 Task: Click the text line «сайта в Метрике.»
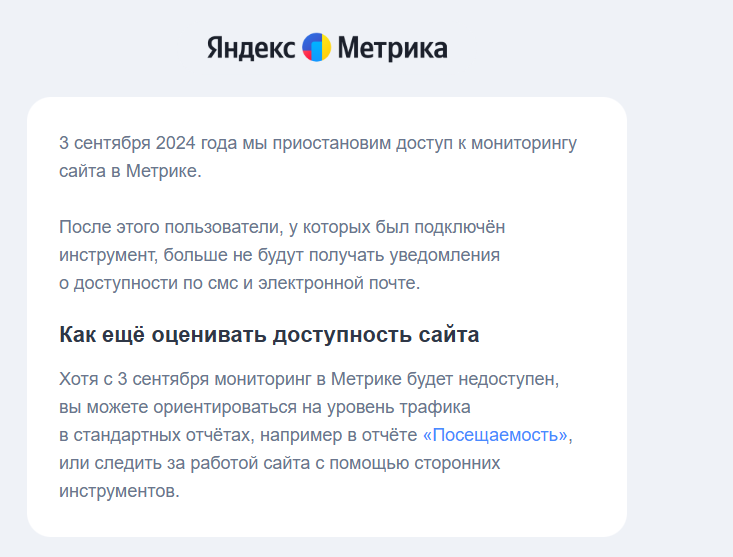[130, 171]
